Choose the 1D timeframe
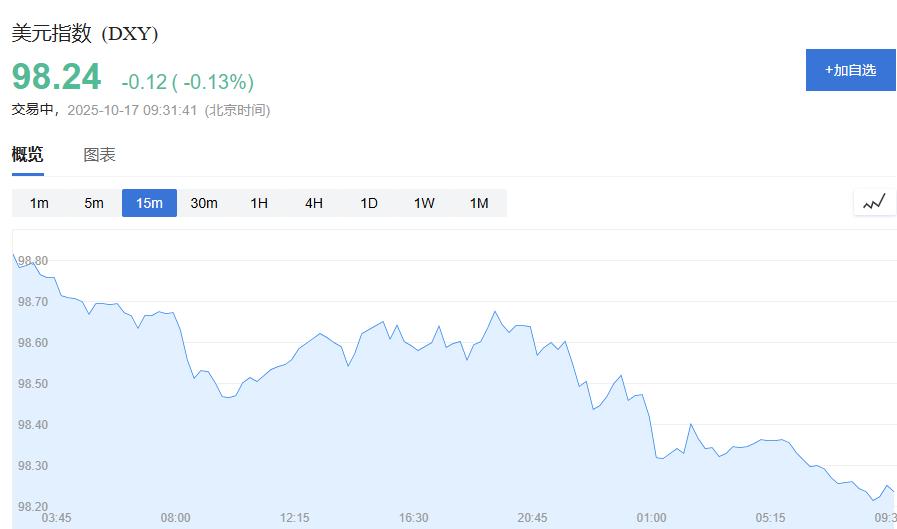897x529 pixels. 369,203
